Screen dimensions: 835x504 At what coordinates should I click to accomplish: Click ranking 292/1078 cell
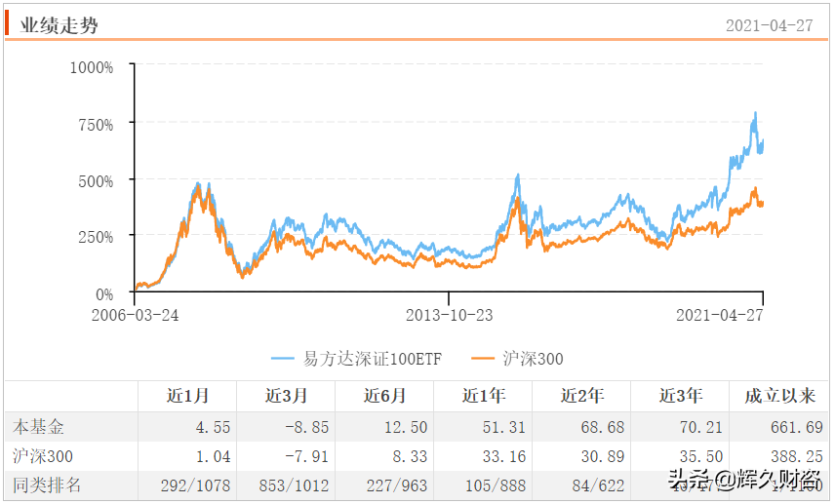tap(195, 485)
